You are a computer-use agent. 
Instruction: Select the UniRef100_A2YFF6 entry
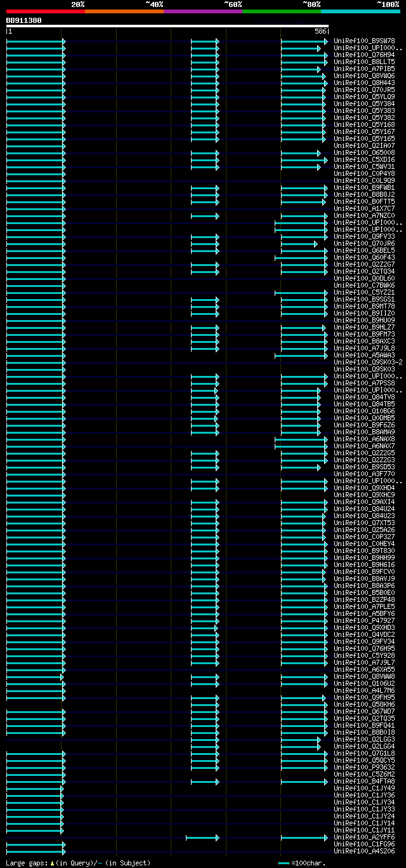(x=364, y=837)
